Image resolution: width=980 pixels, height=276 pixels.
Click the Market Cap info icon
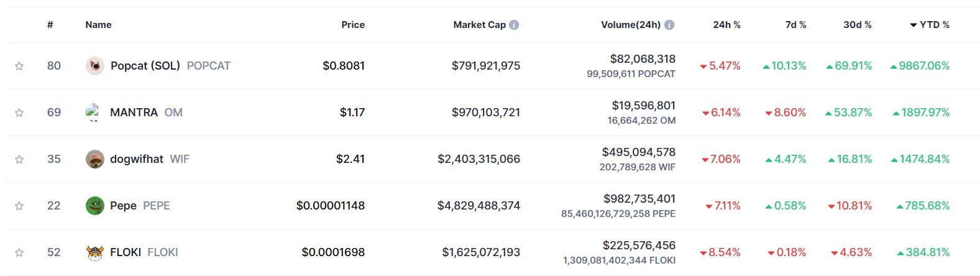(x=514, y=25)
